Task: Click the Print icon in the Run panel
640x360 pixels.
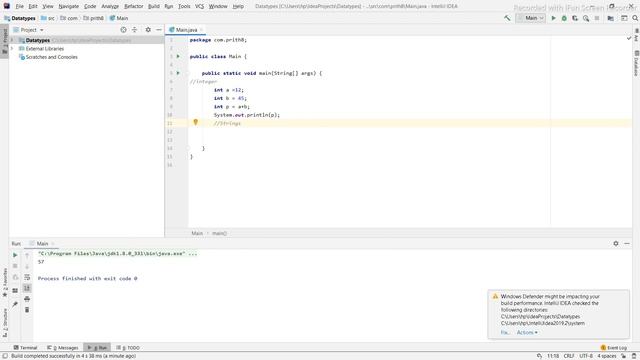Action: point(27,299)
